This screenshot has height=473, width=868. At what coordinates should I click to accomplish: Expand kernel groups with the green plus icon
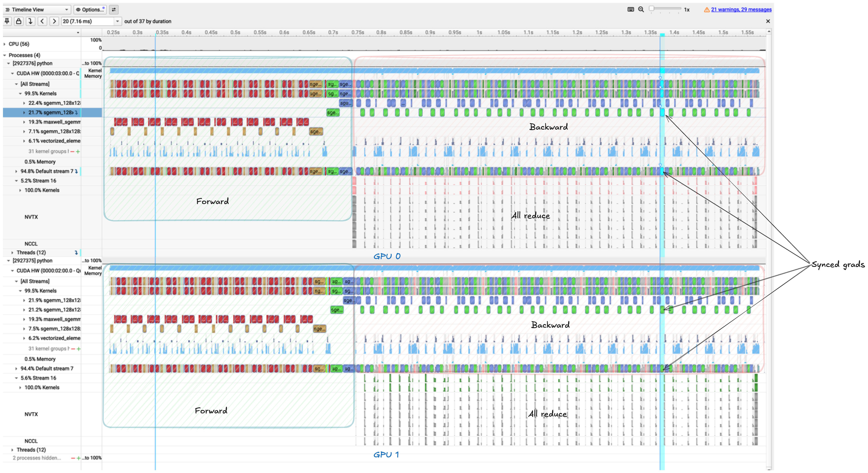point(78,151)
